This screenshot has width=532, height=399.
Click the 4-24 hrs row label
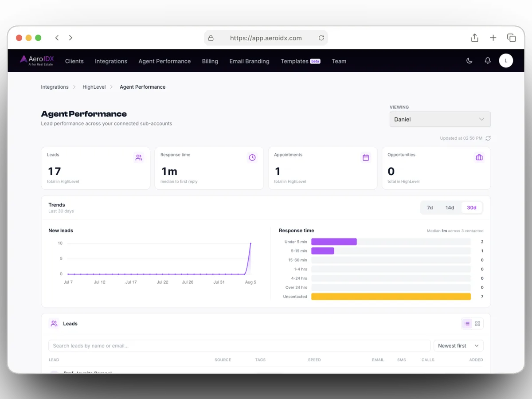click(x=299, y=278)
